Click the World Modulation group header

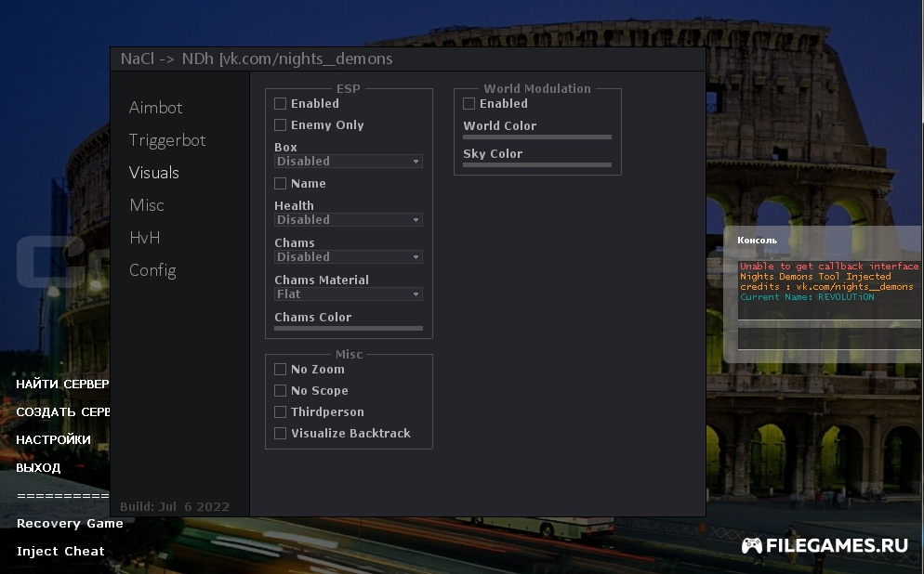(x=537, y=89)
